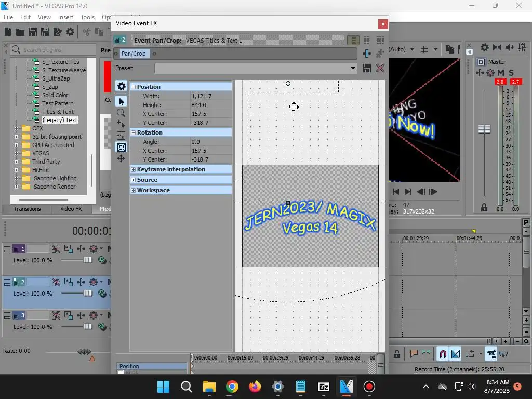Delete the Pan/Crop preset with the red X
This screenshot has width=532, height=399.
(380, 68)
